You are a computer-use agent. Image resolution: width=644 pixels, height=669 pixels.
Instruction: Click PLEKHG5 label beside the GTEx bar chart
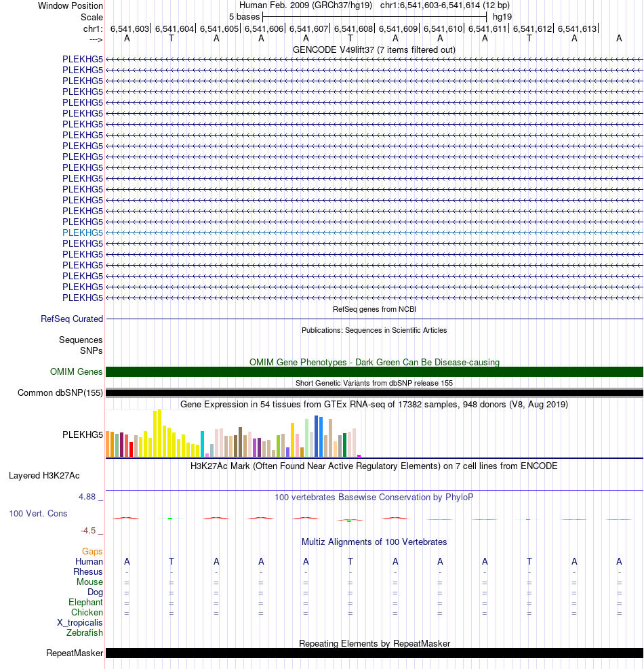click(x=83, y=434)
